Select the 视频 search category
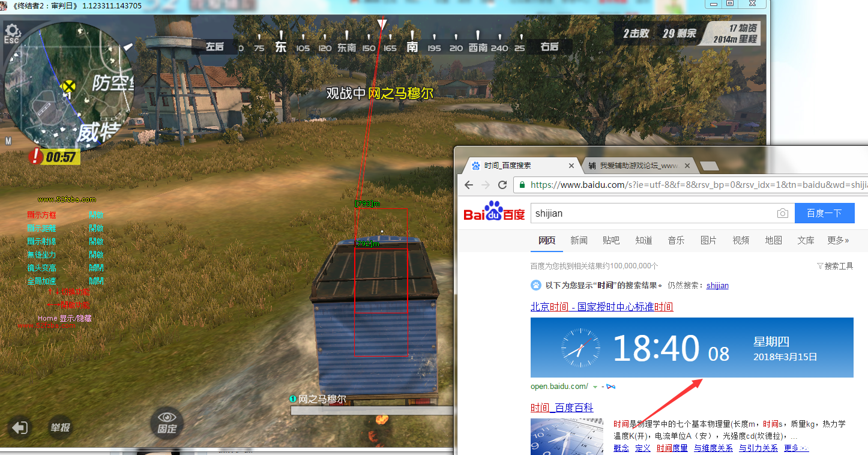868x455 pixels. (x=741, y=240)
